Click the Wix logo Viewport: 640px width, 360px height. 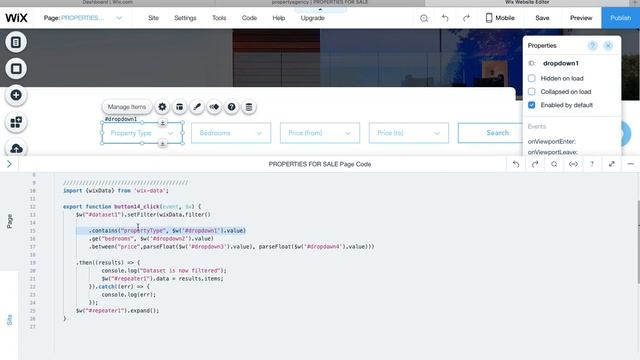[16, 18]
